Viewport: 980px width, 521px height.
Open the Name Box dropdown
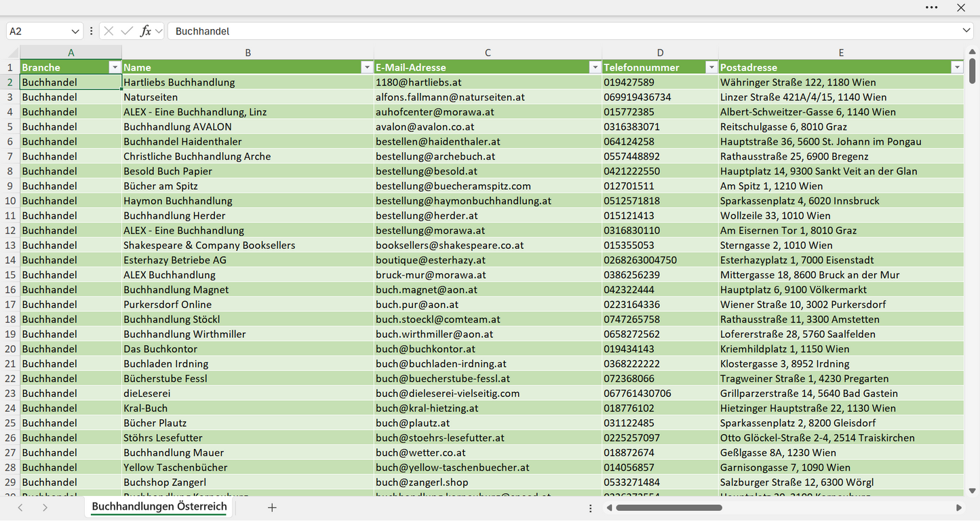click(x=75, y=31)
